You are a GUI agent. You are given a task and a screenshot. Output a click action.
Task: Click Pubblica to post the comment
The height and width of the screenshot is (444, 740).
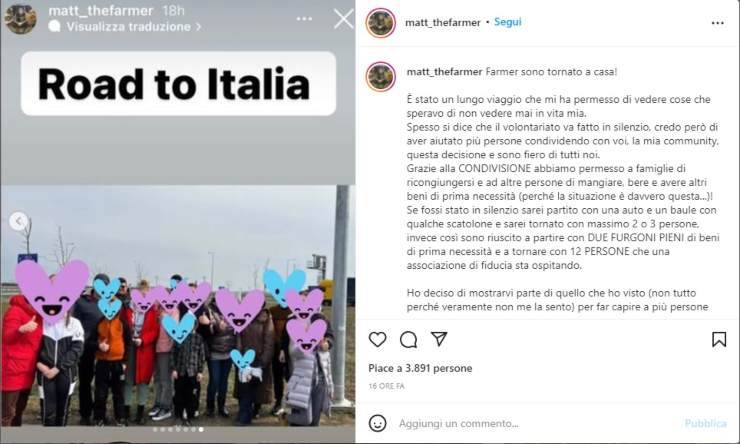click(x=706, y=423)
